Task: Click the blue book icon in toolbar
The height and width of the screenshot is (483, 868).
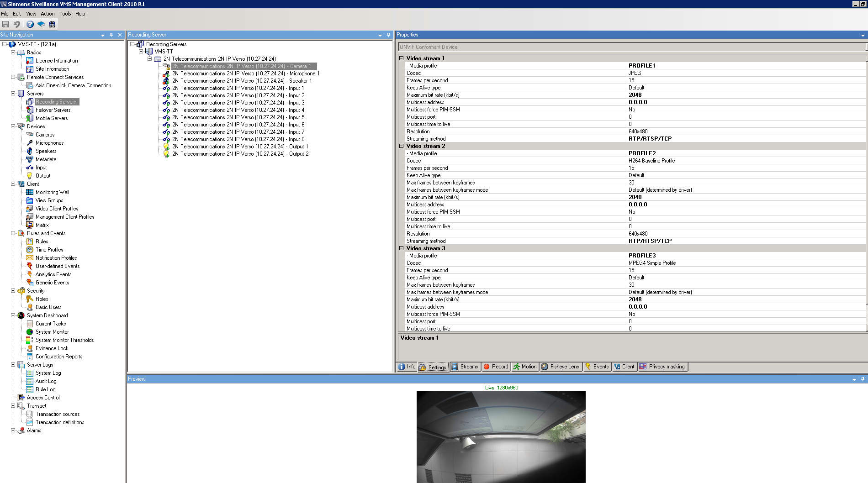Action: coord(41,24)
